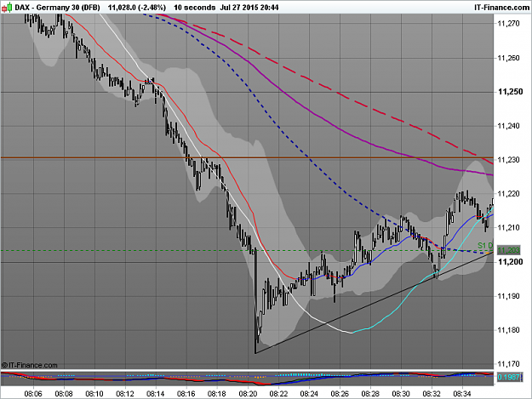Click the 11,190 price axis label
The height and width of the screenshot is (399, 532).
pyautogui.click(x=508, y=296)
